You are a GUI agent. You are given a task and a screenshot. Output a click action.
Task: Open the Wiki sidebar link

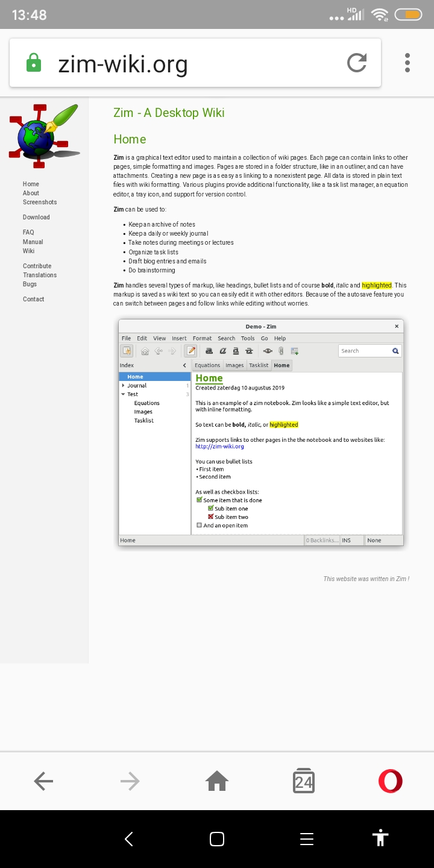tap(28, 251)
